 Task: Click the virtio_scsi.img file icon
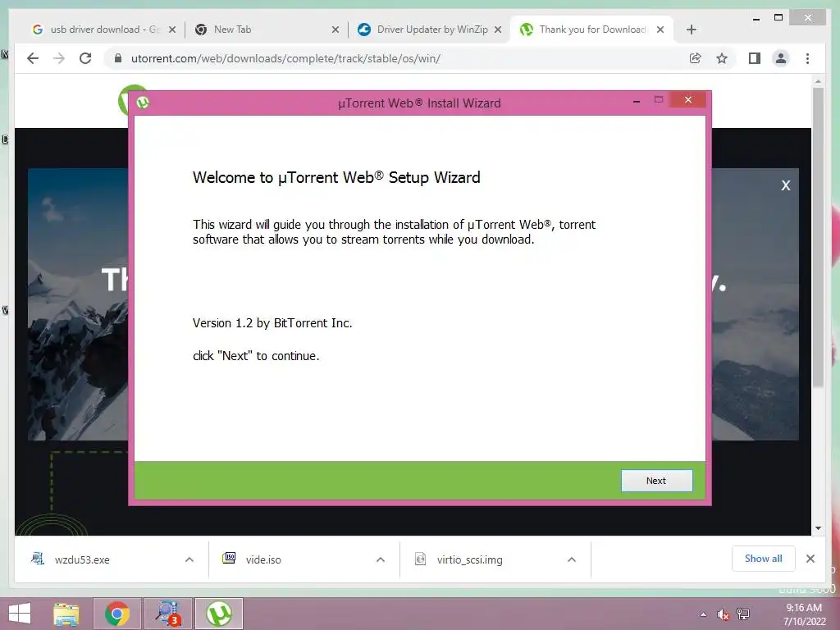click(x=421, y=559)
